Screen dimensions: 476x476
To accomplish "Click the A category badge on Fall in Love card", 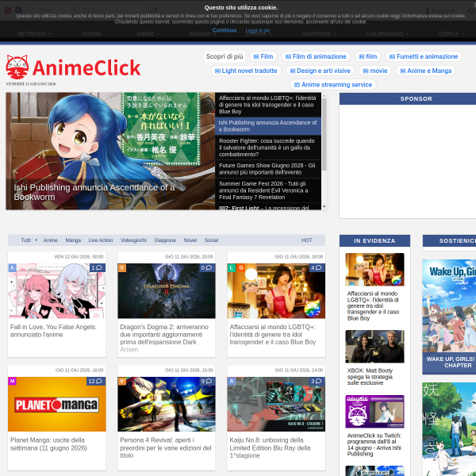I will 12,267.
